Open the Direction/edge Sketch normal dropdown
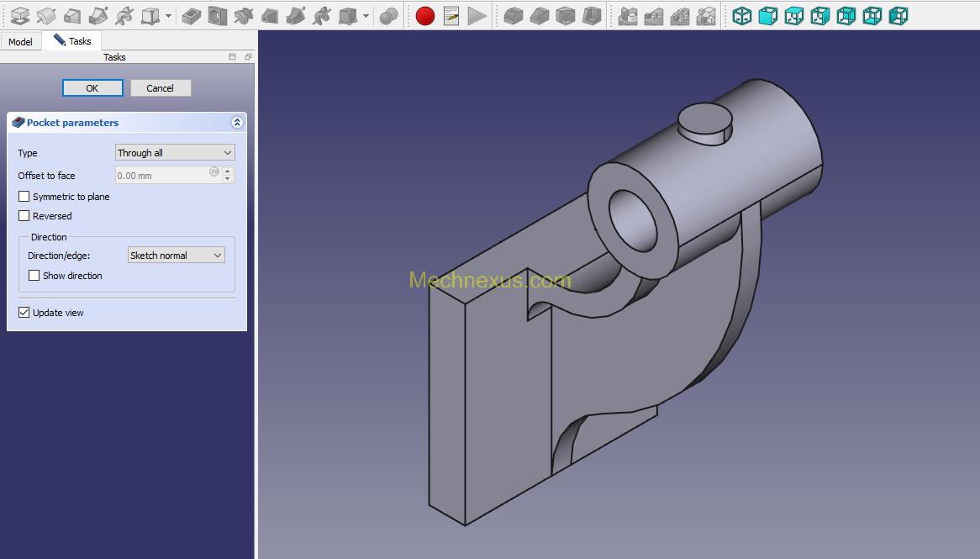Image resolution: width=980 pixels, height=559 pixels. tap(176, 256)
